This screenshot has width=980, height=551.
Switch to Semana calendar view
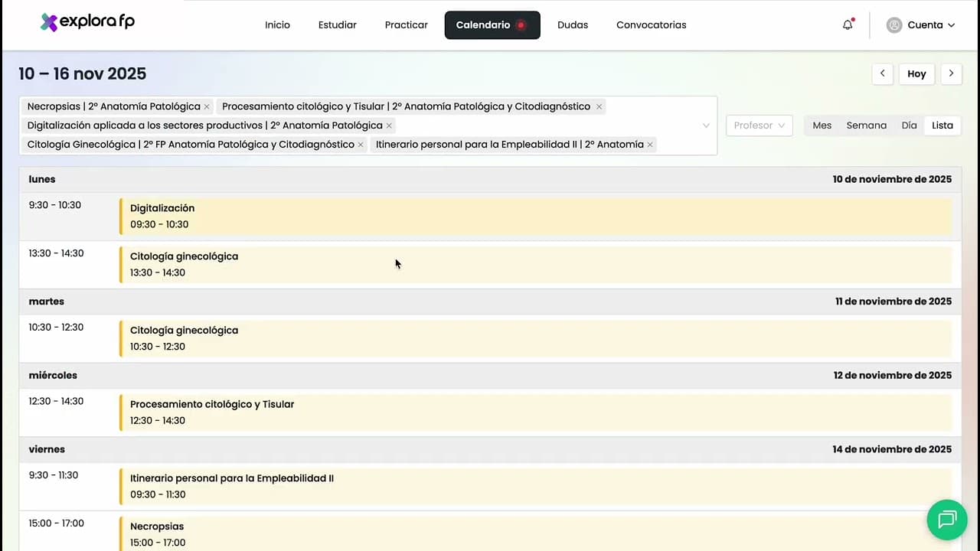click(866, 126)
